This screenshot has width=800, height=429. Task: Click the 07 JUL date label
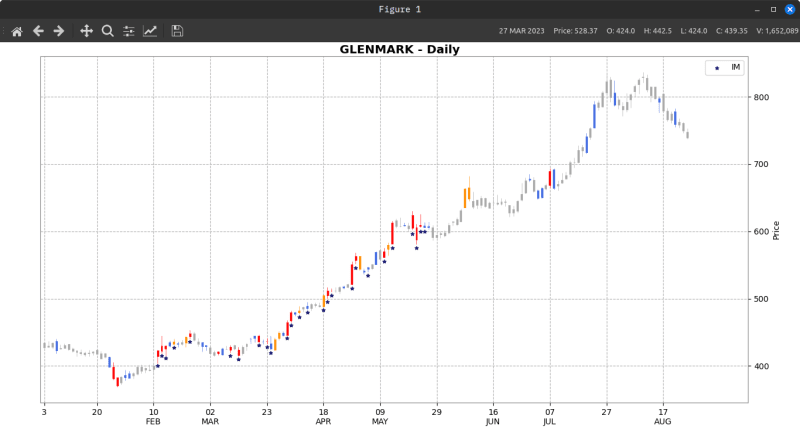(549, 417)
